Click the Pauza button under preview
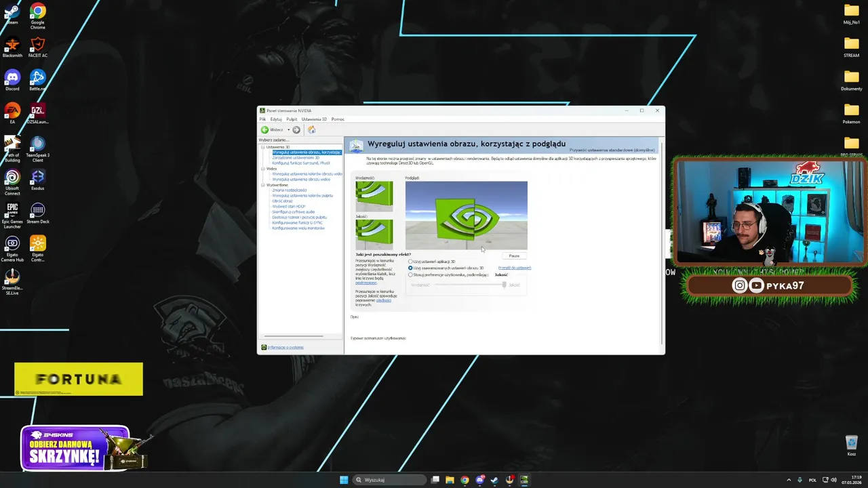The width and height of the screenshot is (868, 488). click(x=514, y=256)
